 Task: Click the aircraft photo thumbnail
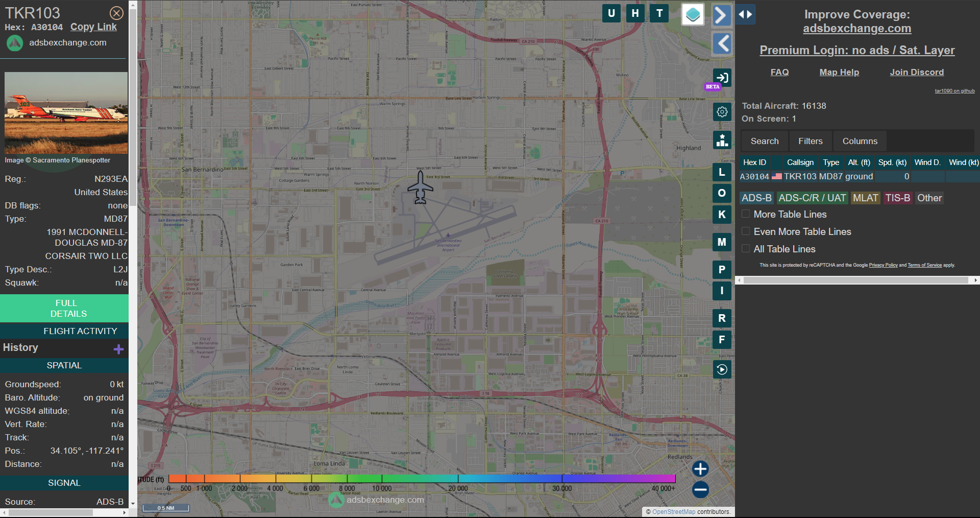66,113
